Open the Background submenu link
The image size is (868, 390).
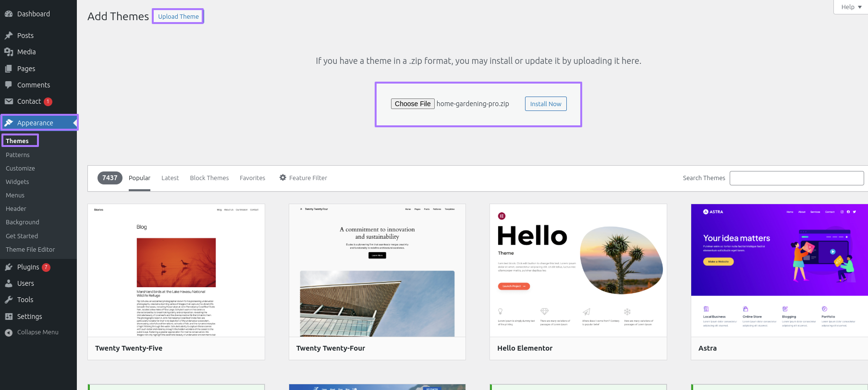(x=23, y=222)
